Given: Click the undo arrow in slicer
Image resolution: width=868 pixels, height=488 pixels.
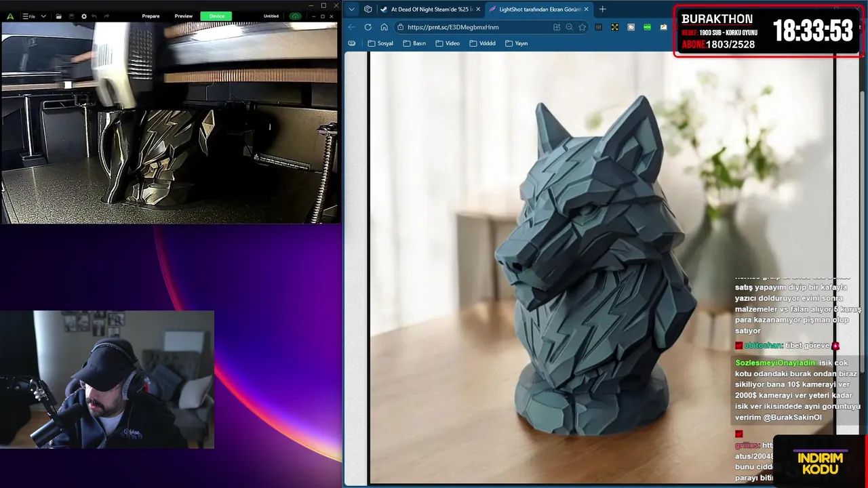Looking at the screenshot, I should coord(94,16).
